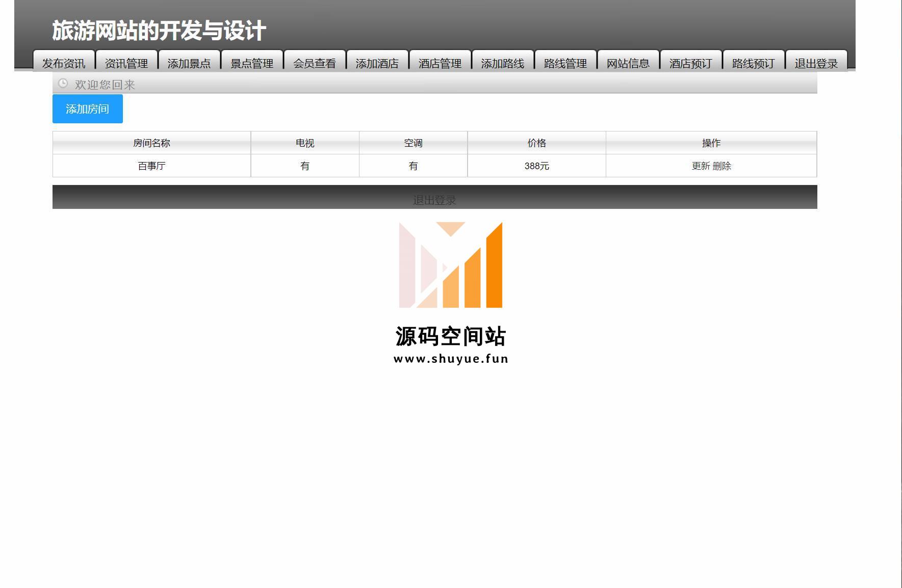
Task: Open the 发布资讯 tab
Action: 64,61
